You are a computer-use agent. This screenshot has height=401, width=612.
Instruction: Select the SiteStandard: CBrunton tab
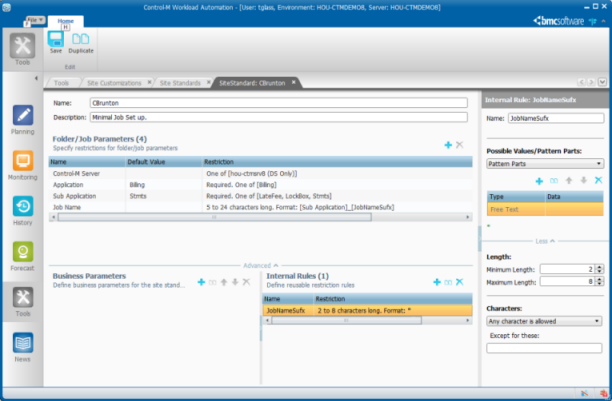(x=252, y=83)
